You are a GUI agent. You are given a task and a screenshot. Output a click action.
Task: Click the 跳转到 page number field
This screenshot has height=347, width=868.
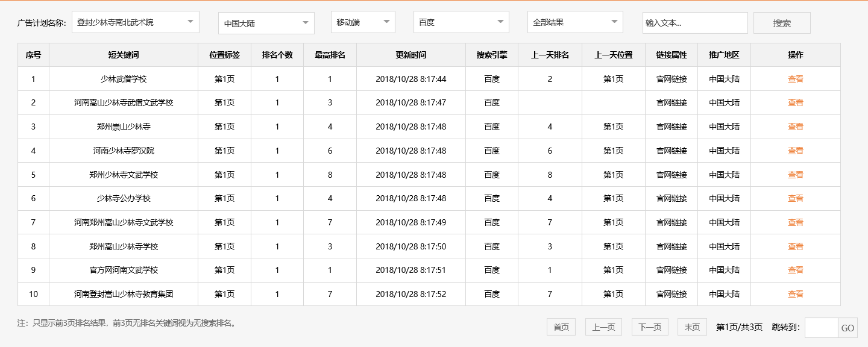click(821, 328)
